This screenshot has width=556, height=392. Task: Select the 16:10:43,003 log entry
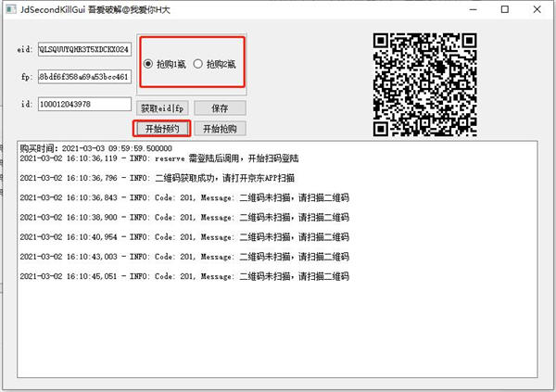(185, 256)
